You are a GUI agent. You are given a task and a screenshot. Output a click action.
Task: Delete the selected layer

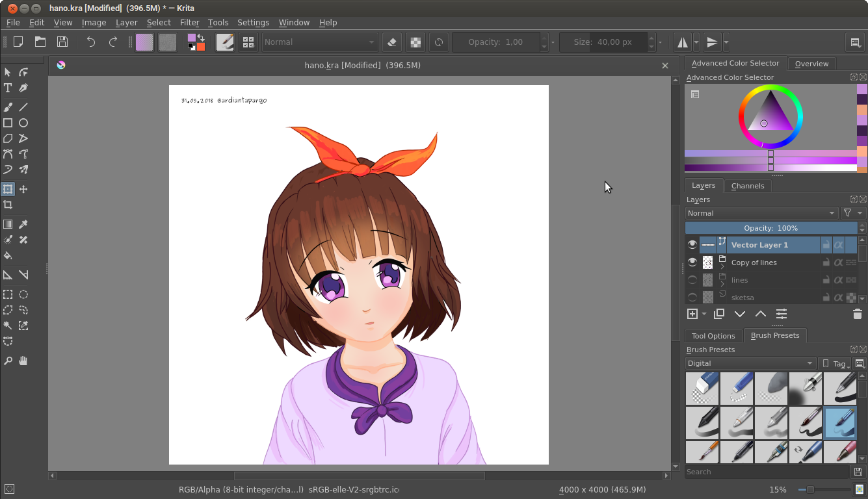pyautogui.click(x=857, y=314)
